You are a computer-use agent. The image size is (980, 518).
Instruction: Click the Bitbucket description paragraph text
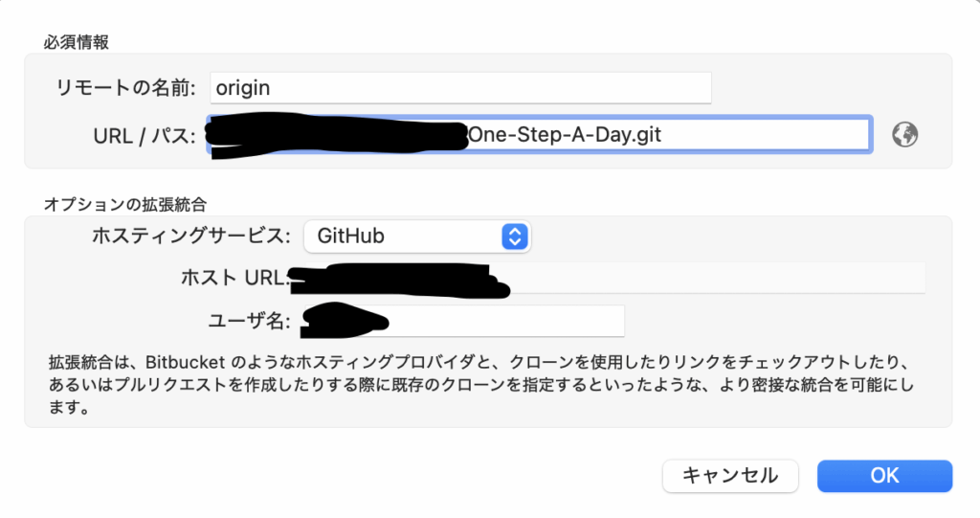click(481, 385)
